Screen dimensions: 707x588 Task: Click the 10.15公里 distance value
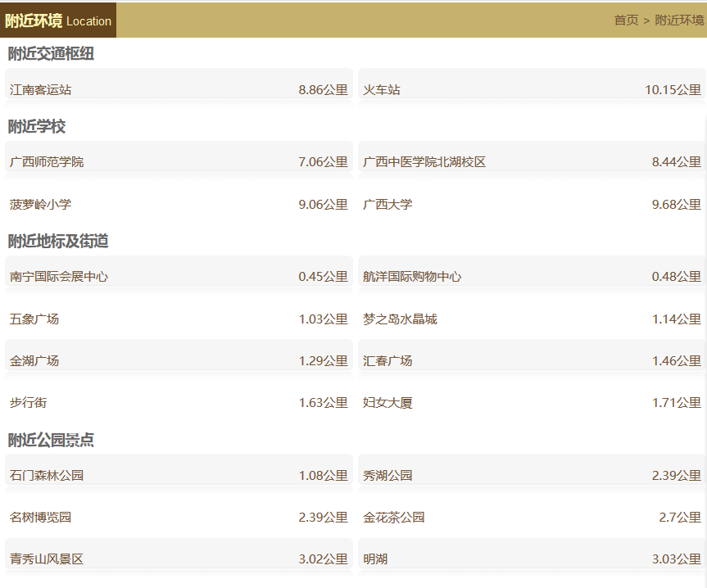pos(673,90)
